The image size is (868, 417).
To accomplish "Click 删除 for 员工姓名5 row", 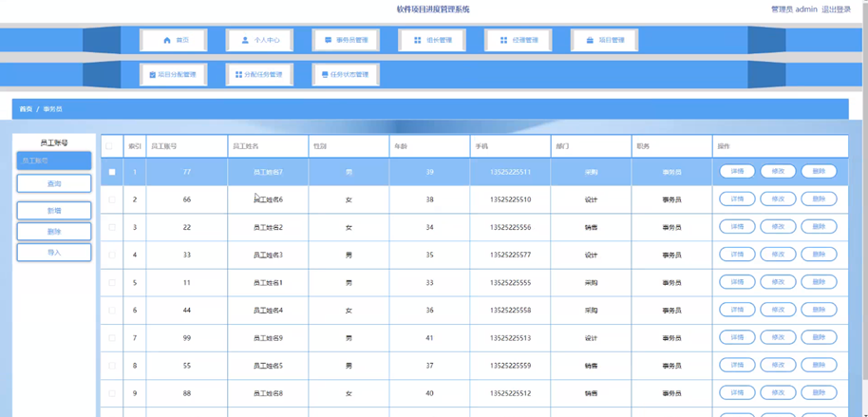I will point(819,365).
